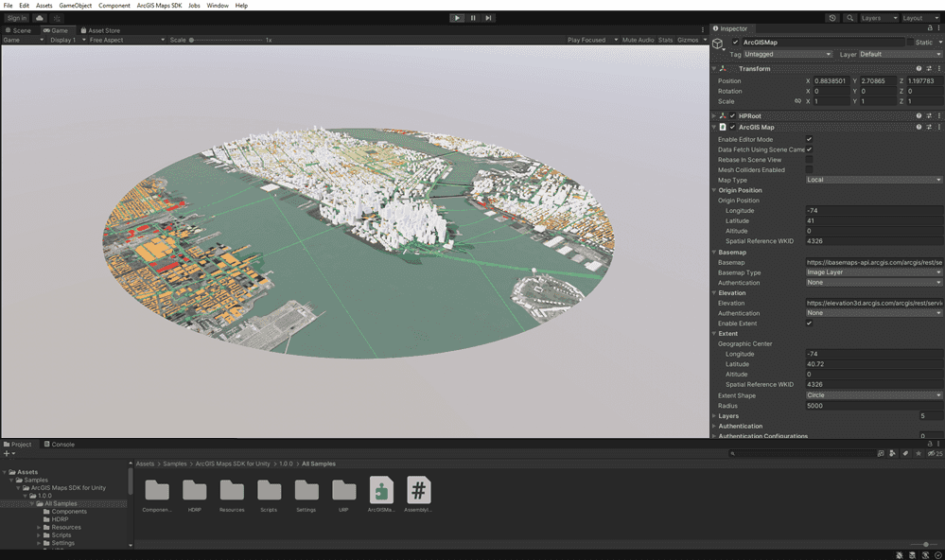The width and height of the screenshot is (945, 560).
Task: Change Extent Shape using the Circle dropdown
Action: [872, 394]
